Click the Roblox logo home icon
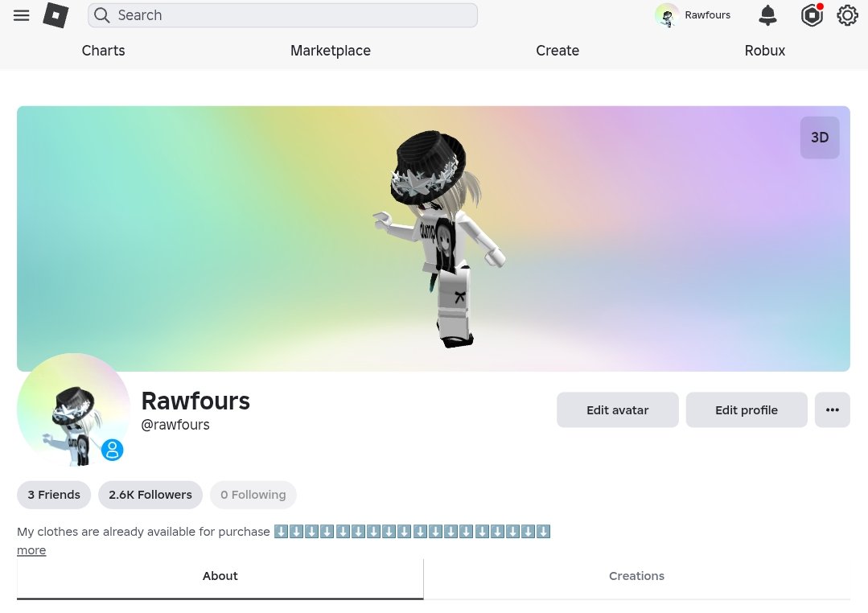The width and height of the screenshot is (868, 613). point(56,15)
